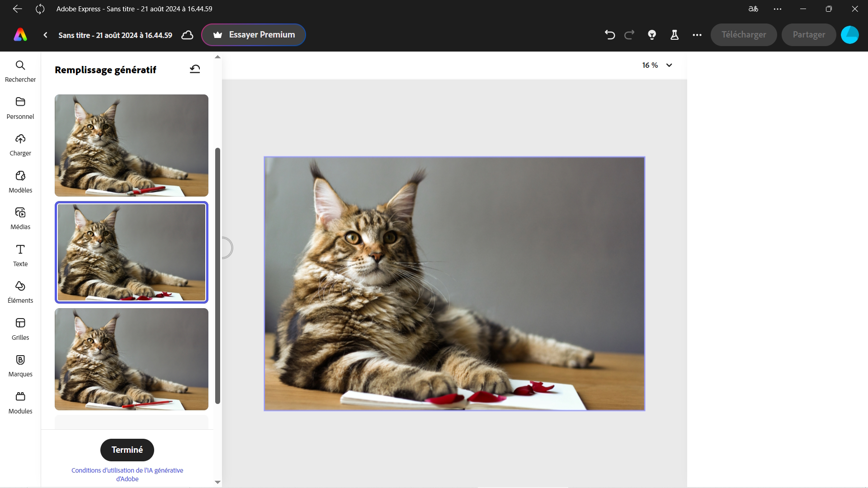Open the Charger upload panel
Image resolution: width=868 pixels, height=488 pixels.
[20, 145]
